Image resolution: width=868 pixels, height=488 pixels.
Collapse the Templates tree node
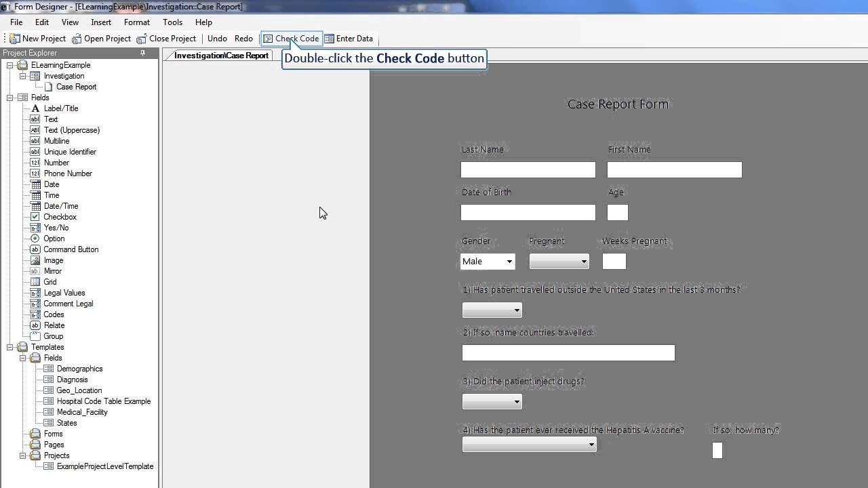coord(10,347)
